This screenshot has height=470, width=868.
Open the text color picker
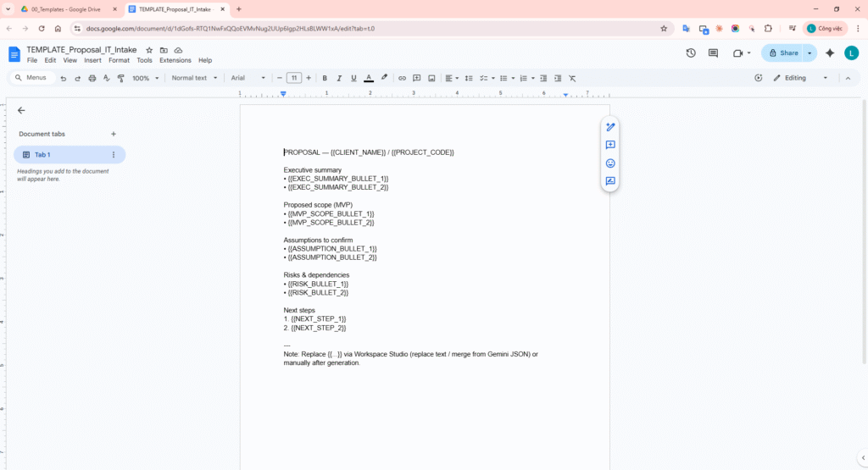[x=368, y=78]
